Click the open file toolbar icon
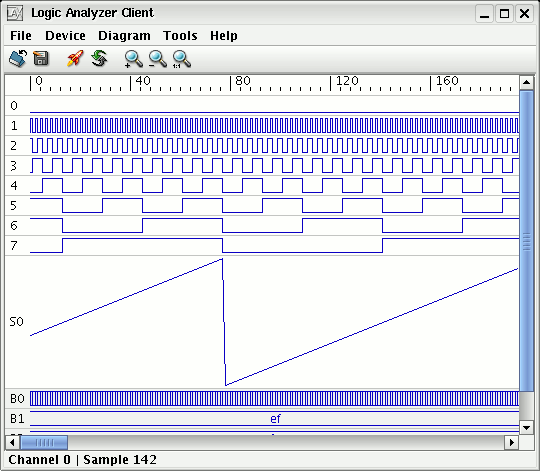Image resolution: width=540 pixels, height=471 pixels. pos(18,58)
